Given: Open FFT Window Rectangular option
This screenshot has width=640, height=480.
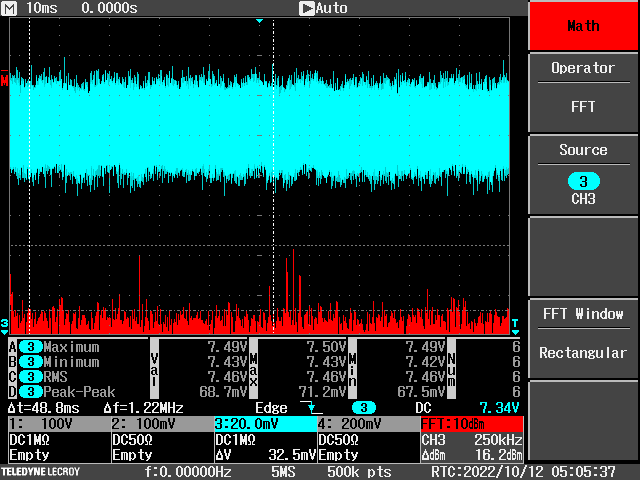Looking at the screenshot, I should 583,334.
